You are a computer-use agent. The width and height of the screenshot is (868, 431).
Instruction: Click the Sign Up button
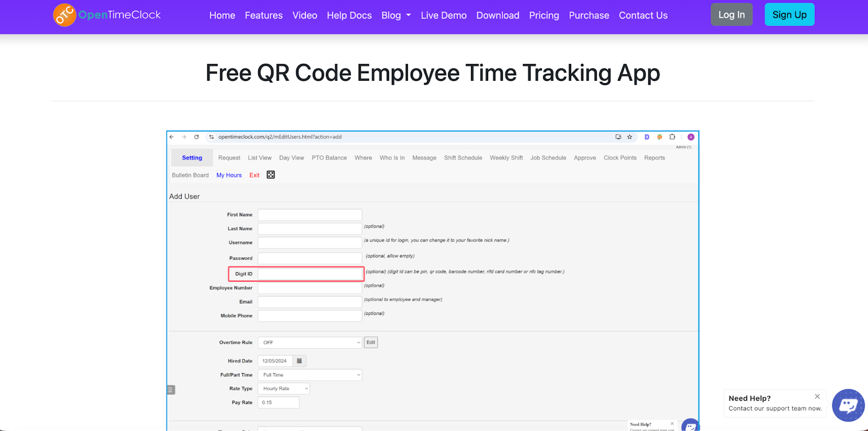tap(789, 15)
